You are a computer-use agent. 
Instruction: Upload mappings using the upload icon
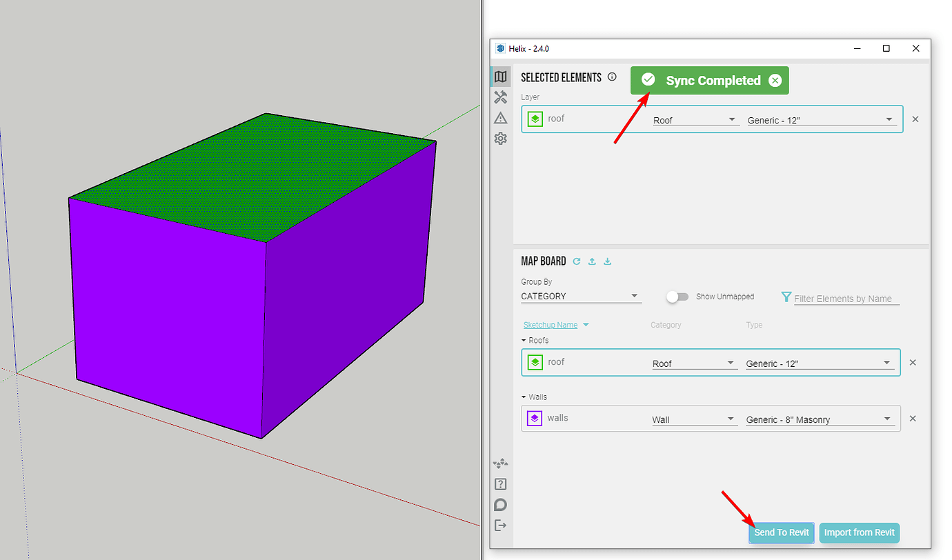click(592, 261)
